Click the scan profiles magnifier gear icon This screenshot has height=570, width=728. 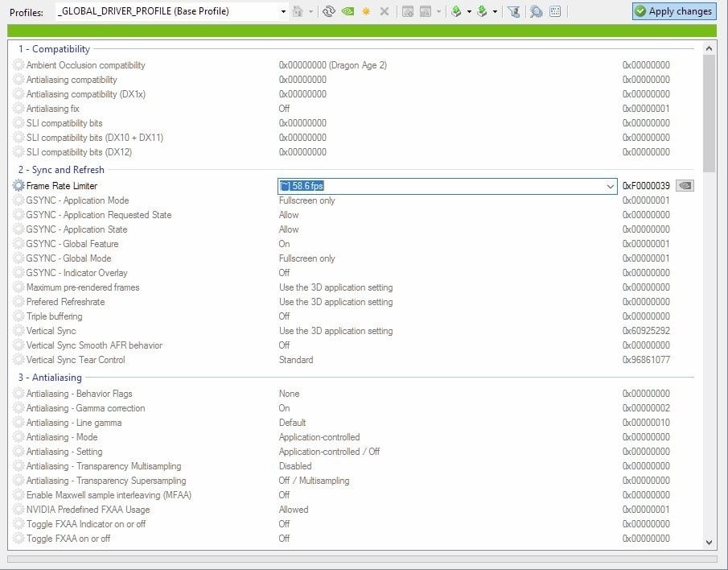[536, 11]
